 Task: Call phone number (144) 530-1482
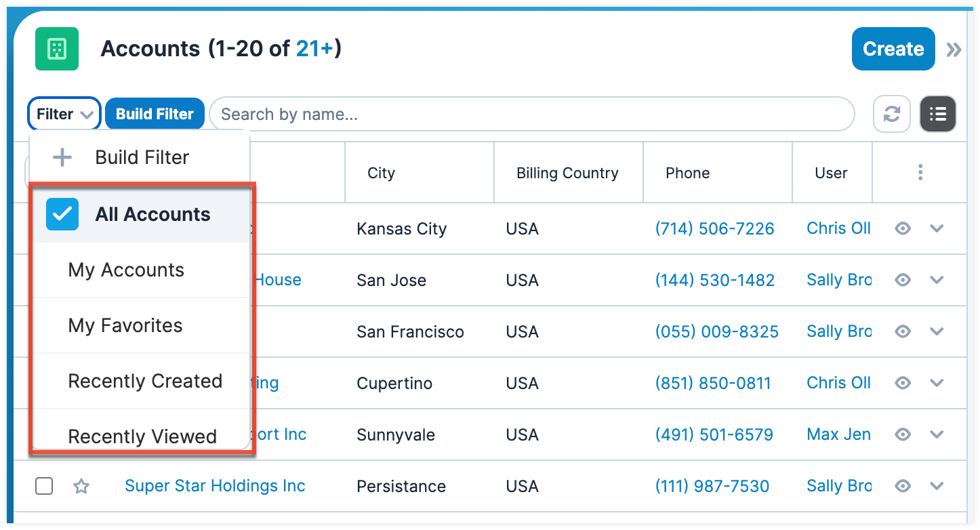(714, 280)
